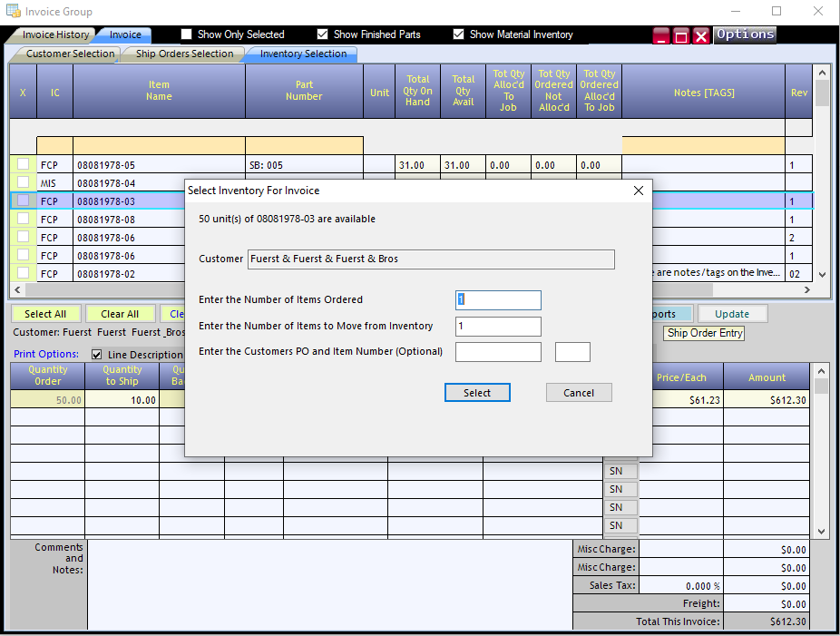Click the Invoice Group app icon
The image size is (840, 636).
tap(13, 11)
